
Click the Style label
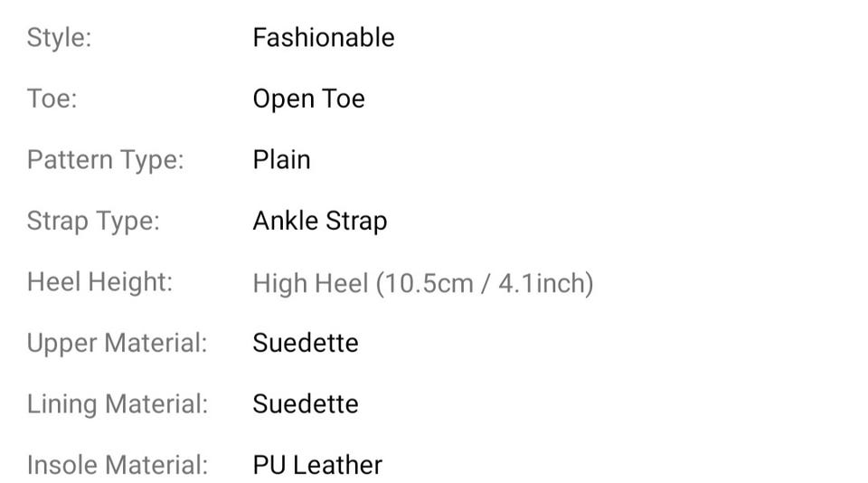(59, 38)
